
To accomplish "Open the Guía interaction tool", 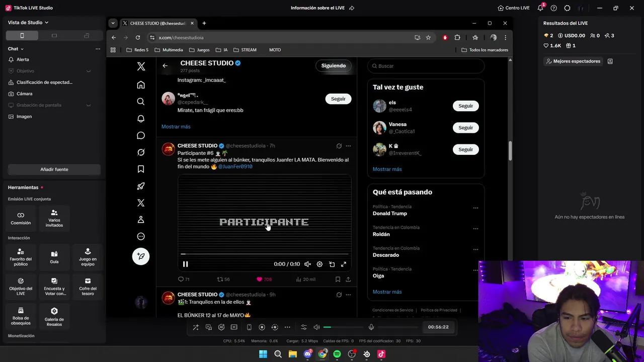I will 54,256.
